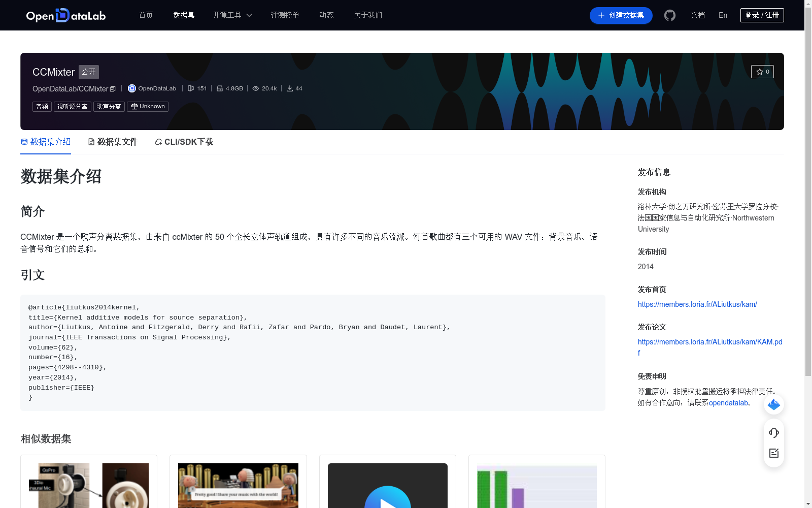This screenshot has width=812, height=508.
Task: Open 文档 link in header
Action: point(698,15)
